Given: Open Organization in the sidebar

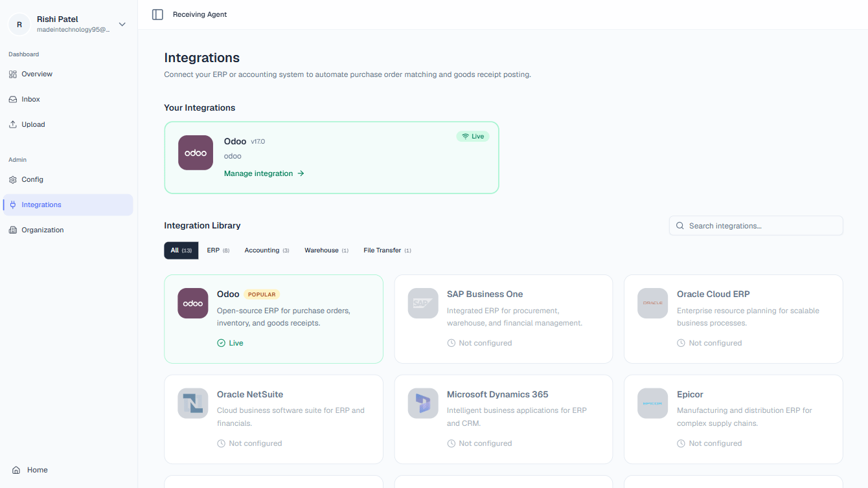Looking at the screenshot, I should 68,230.
